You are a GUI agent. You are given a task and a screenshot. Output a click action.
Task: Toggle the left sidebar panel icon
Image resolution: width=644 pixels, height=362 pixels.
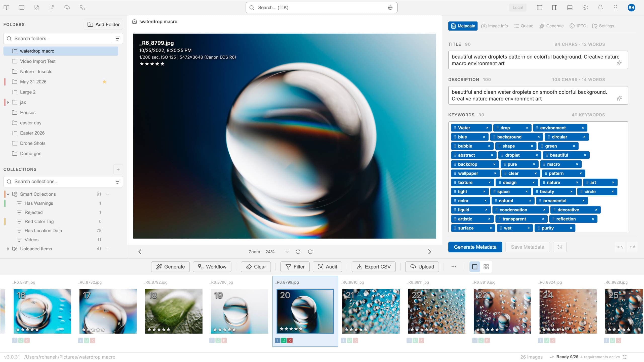tap(539, 8)
